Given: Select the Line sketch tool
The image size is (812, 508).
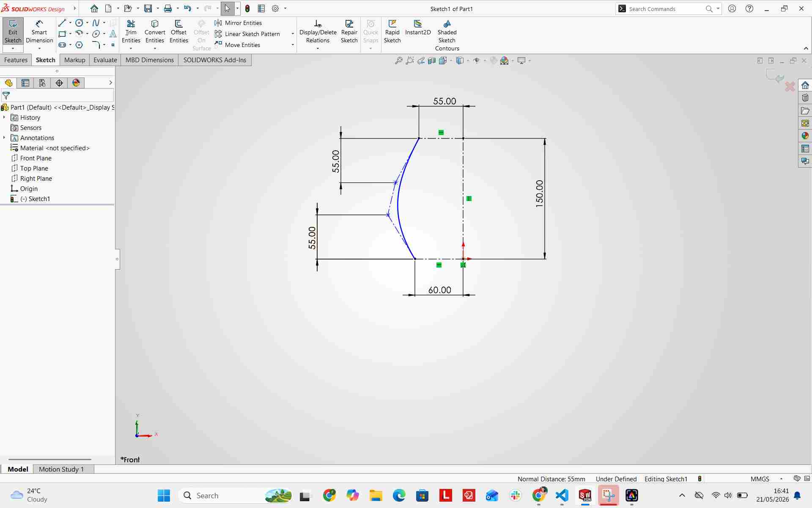Looking at the screenshot, I should [62, 23].
